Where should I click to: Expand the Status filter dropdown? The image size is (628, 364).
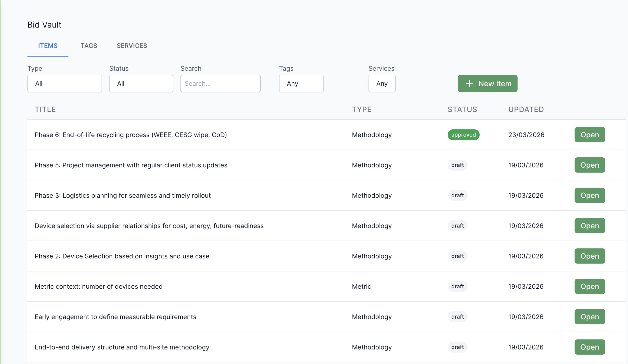pos(141,84)
